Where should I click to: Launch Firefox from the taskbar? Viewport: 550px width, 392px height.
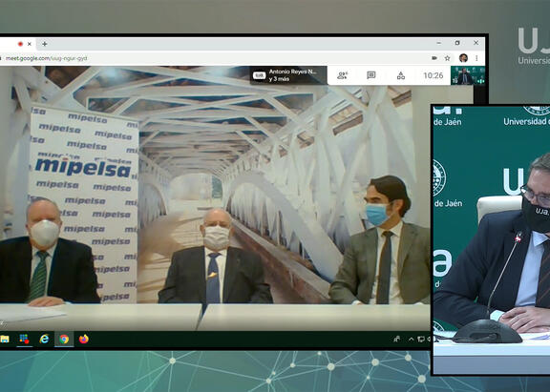84,339
